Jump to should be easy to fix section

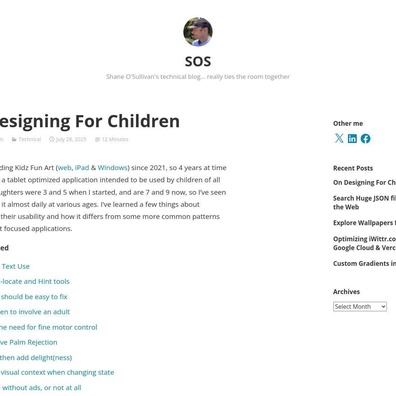click(34, 297)
